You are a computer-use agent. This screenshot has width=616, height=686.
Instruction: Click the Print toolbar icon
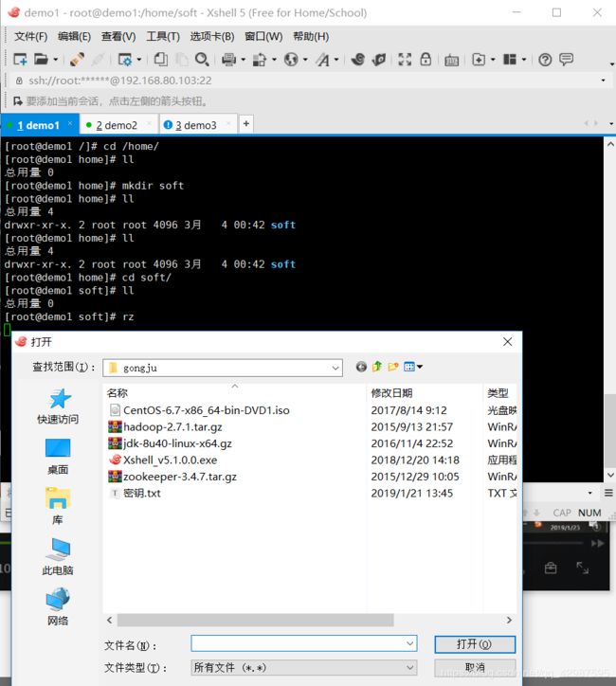coord(228,59)
